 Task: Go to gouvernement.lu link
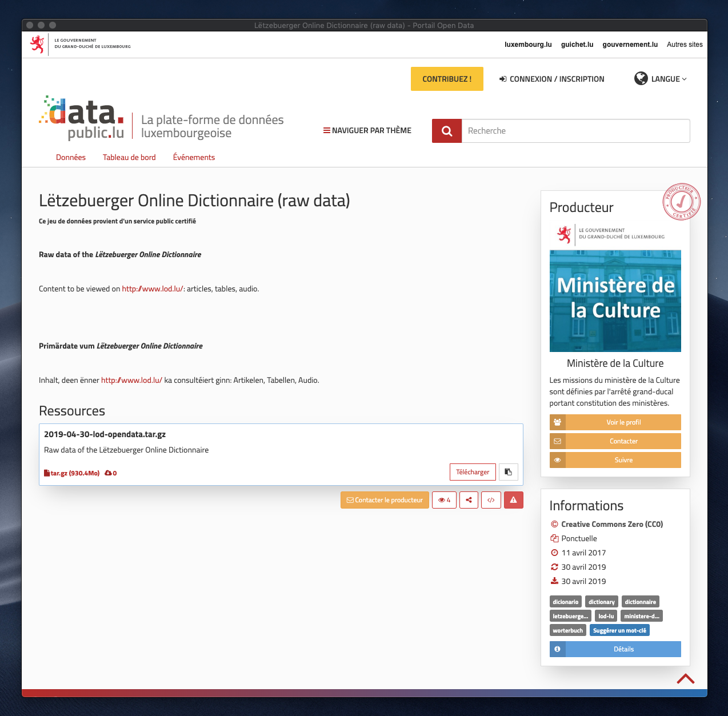(x=630, y=45)
